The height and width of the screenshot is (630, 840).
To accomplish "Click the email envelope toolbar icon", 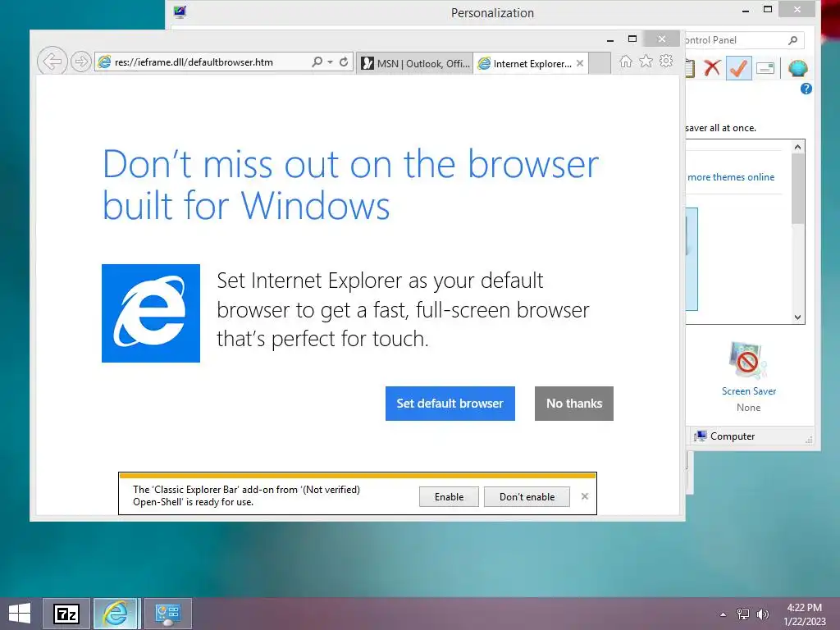I will coord(765,69).
